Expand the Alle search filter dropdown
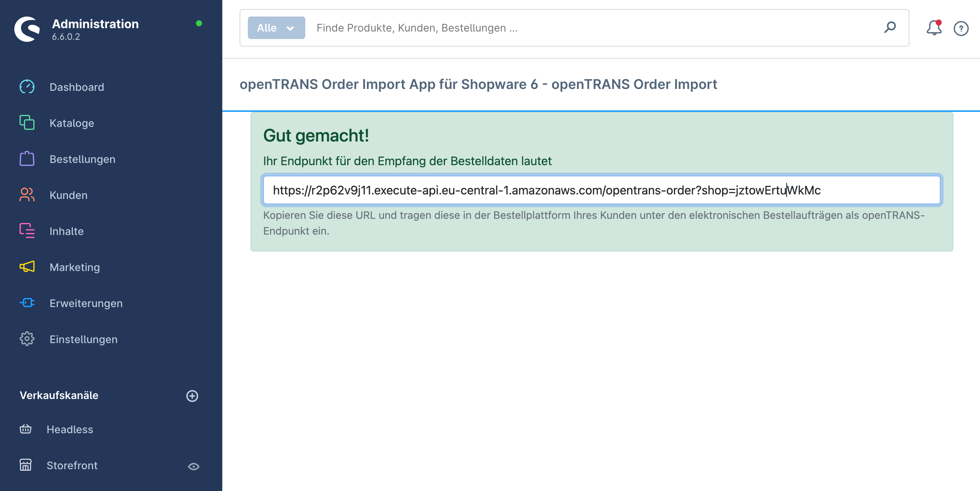 click(276, 28)
